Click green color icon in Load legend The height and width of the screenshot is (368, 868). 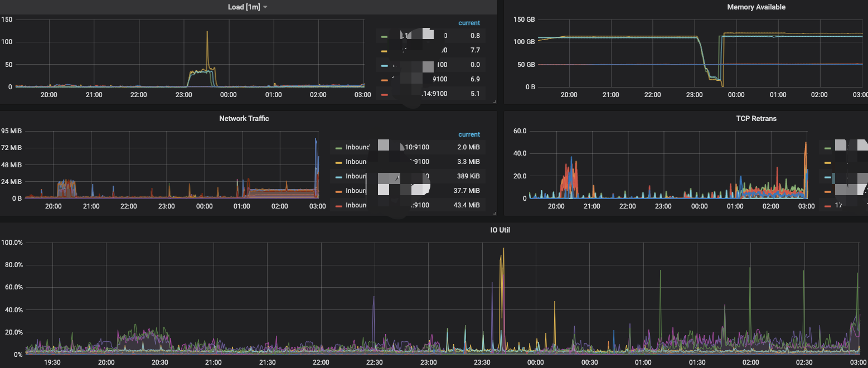(384, 36)
